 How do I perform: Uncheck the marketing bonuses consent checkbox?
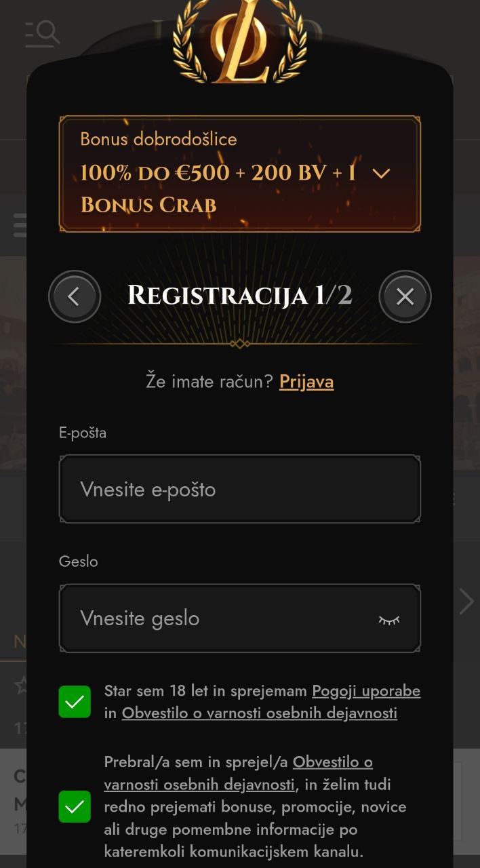(x=75, y=806)
